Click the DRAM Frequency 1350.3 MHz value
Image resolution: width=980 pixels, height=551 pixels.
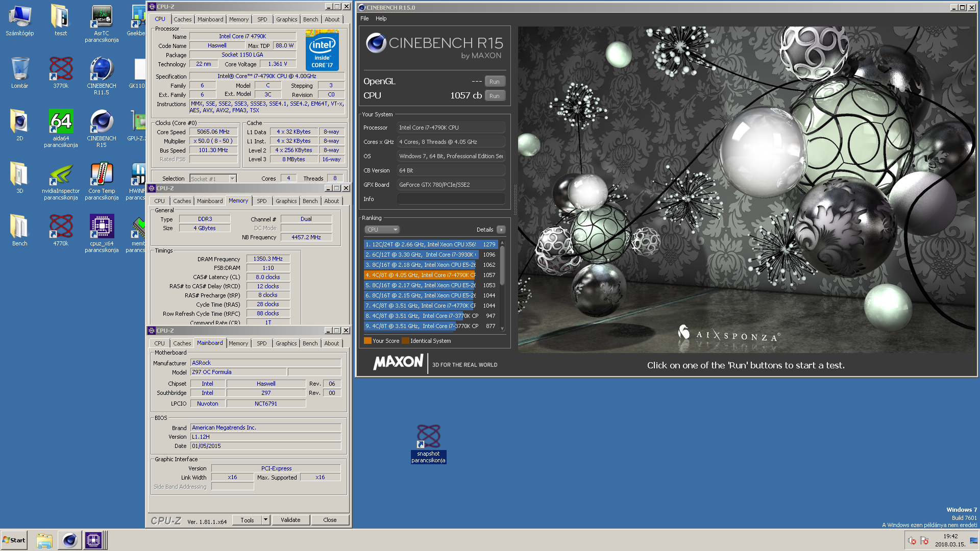[268, 259]
